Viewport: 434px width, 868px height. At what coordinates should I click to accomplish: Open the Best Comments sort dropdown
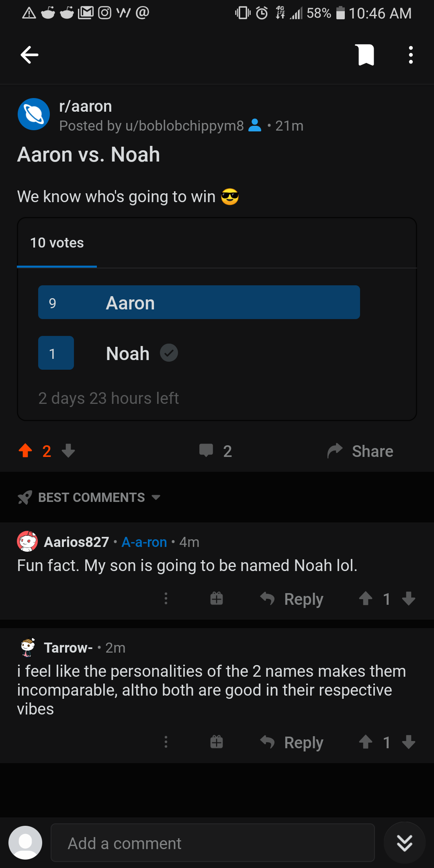(x=89, y=497)
